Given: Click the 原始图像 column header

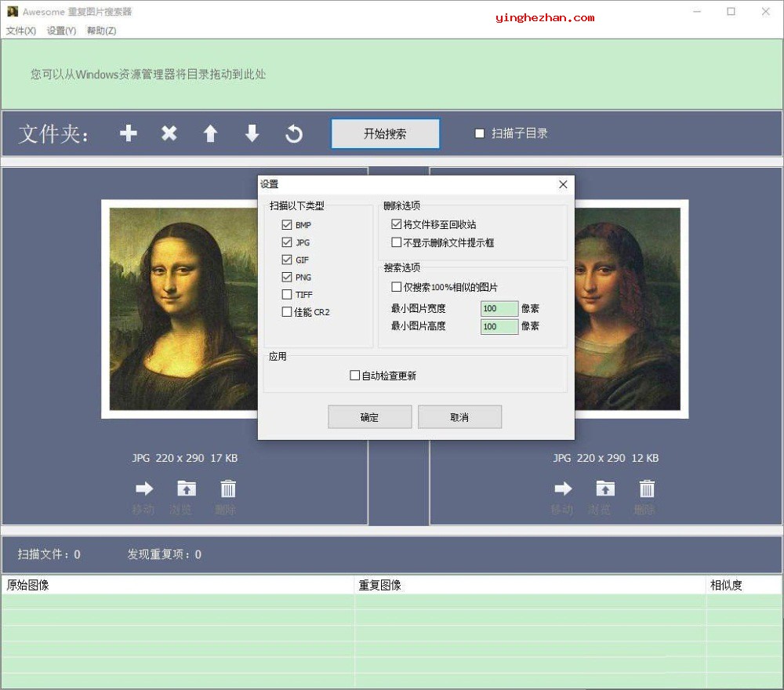Looking at the screenshot, I should click(x=178, y=585).
